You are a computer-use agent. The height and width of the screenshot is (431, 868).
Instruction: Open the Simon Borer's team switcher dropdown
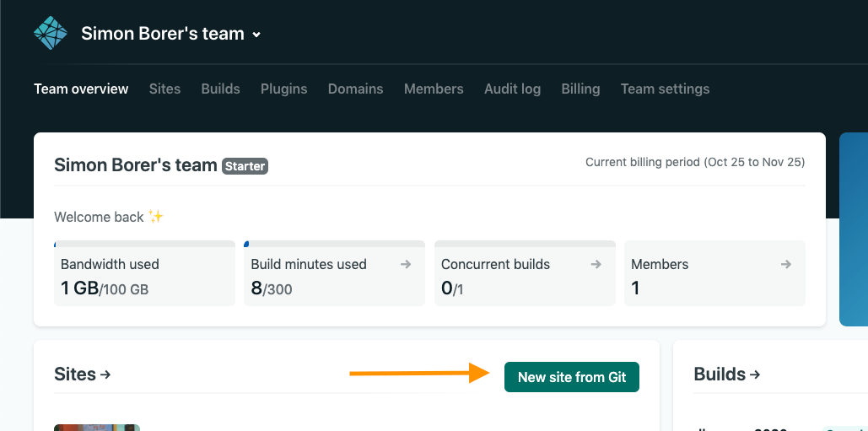[x=171, y=35]
